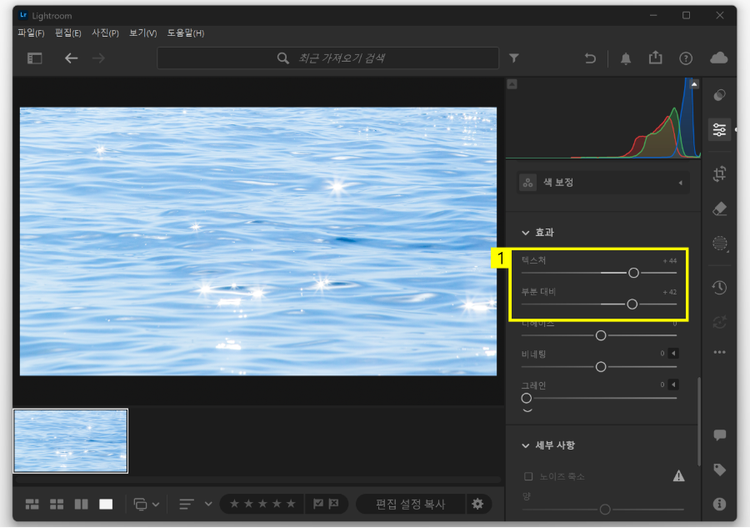Click the +42 부분 대비 value

pyautogui.click(x=670, y=292)
